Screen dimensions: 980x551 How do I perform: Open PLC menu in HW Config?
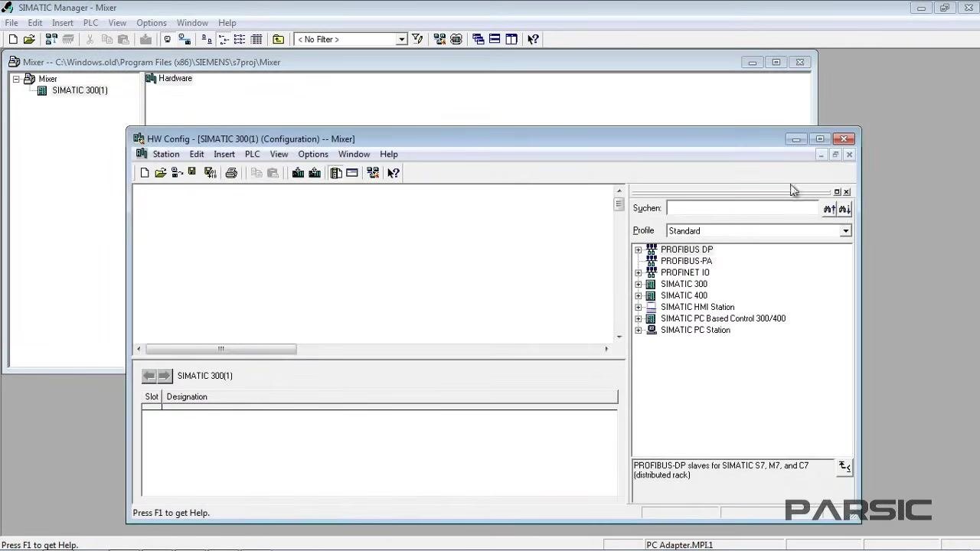click(252, 154)
